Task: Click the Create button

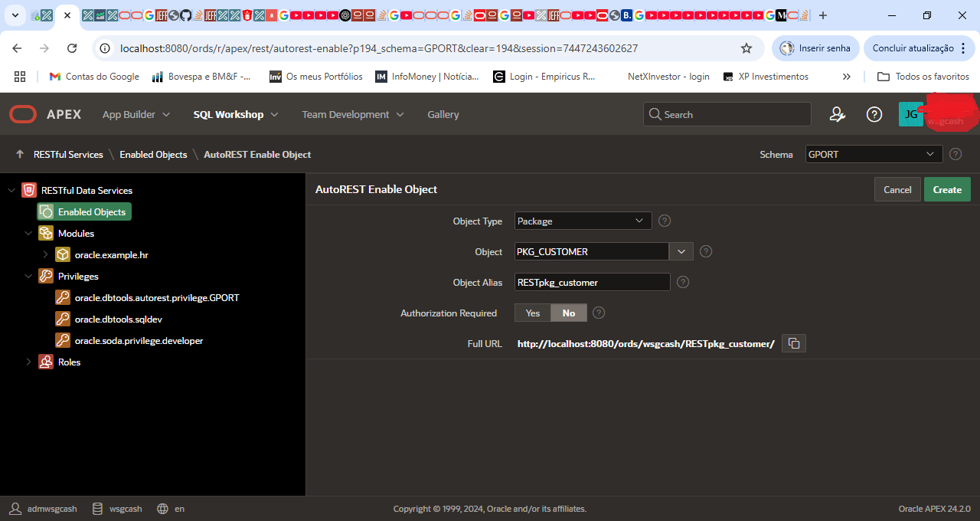Action: pyautogui.click(x=947, y=189)
